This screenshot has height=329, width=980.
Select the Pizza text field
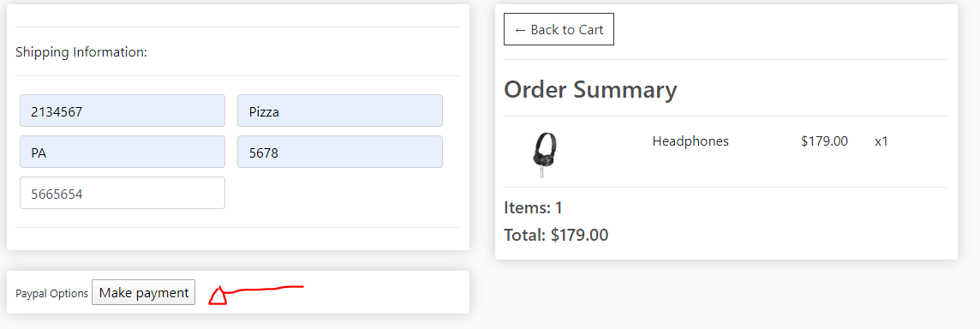340,111
